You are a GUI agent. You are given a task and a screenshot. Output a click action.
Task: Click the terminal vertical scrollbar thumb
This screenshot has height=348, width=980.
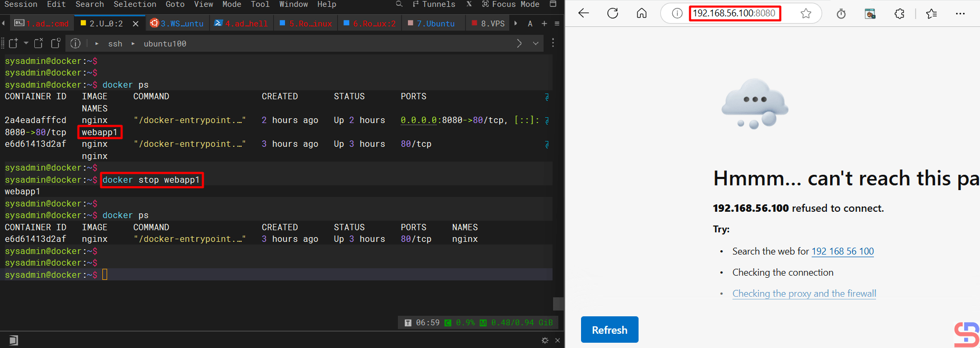click(x=558, y=304)
